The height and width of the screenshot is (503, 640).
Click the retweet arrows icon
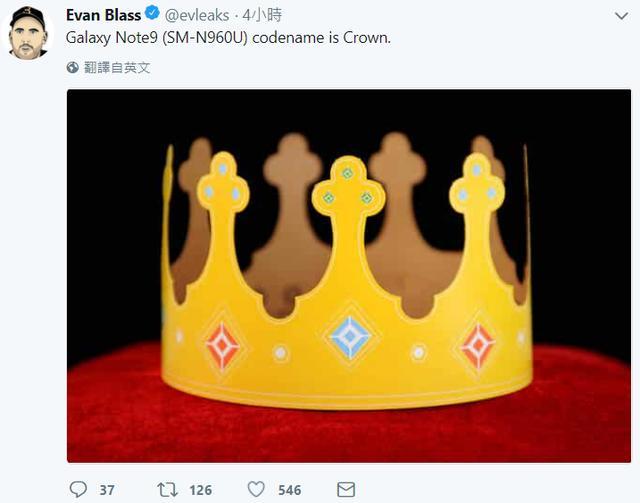(x=168, y=489)
